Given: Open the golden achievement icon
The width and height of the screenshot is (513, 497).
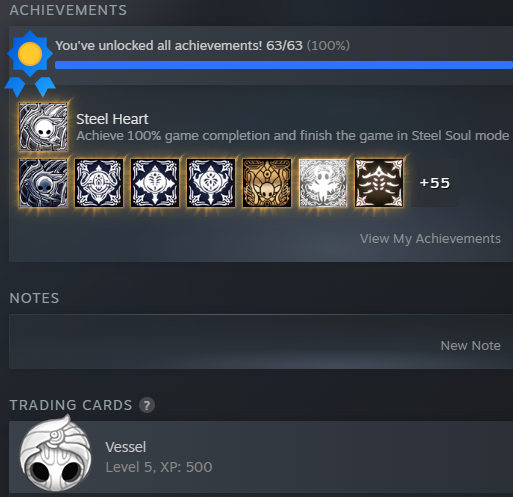Looking at the screenshot, I should pos(267,183).
